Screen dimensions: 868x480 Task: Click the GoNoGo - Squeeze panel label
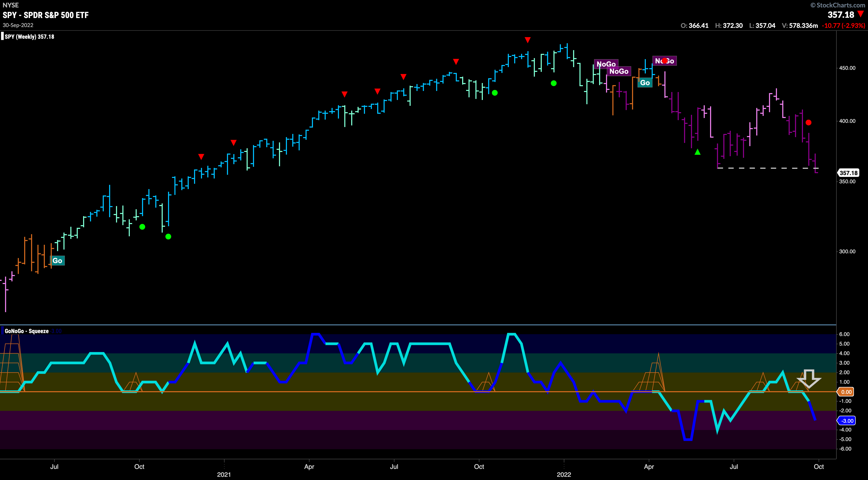27,331
